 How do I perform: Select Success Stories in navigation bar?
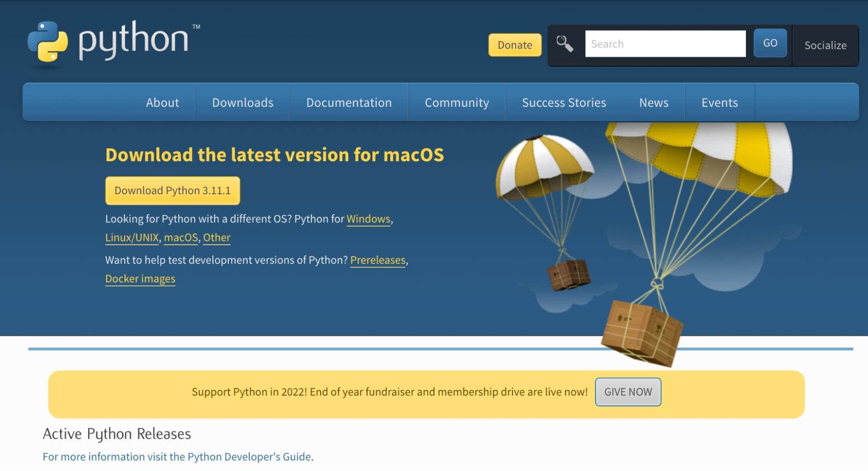pyautogui.click(x=564, y=103)
